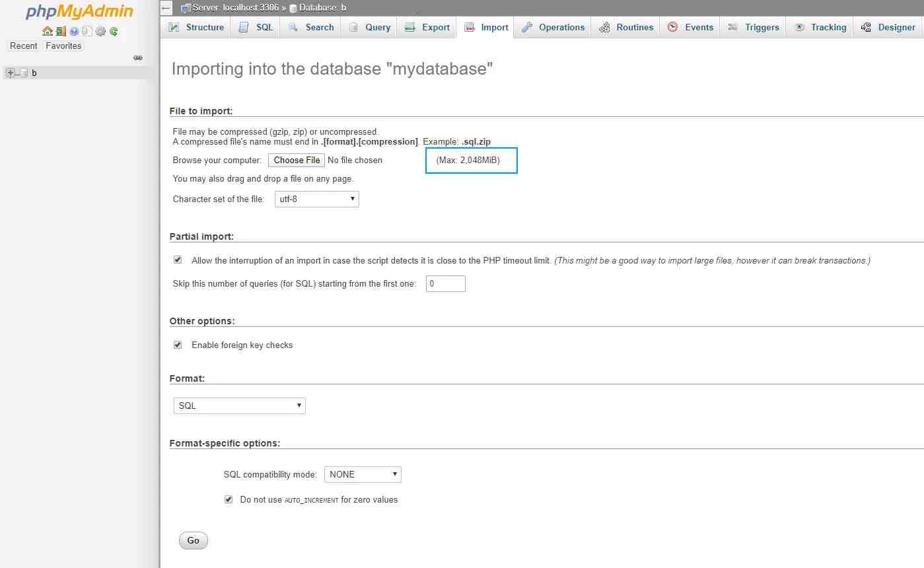Toggle Do not use AUTO_INCREMENT checkbox
Screen dimensions: 924x568
[x=229, y=499]
